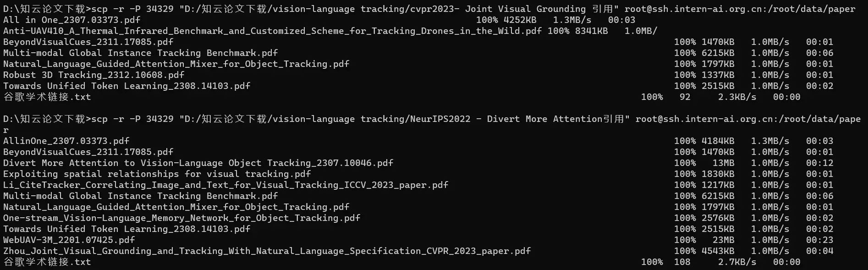Image resolution: width=868 pixels, height=270 pixels.
Task: Click the last 谷歌学术链接.txt line
Action: (401, 262)
